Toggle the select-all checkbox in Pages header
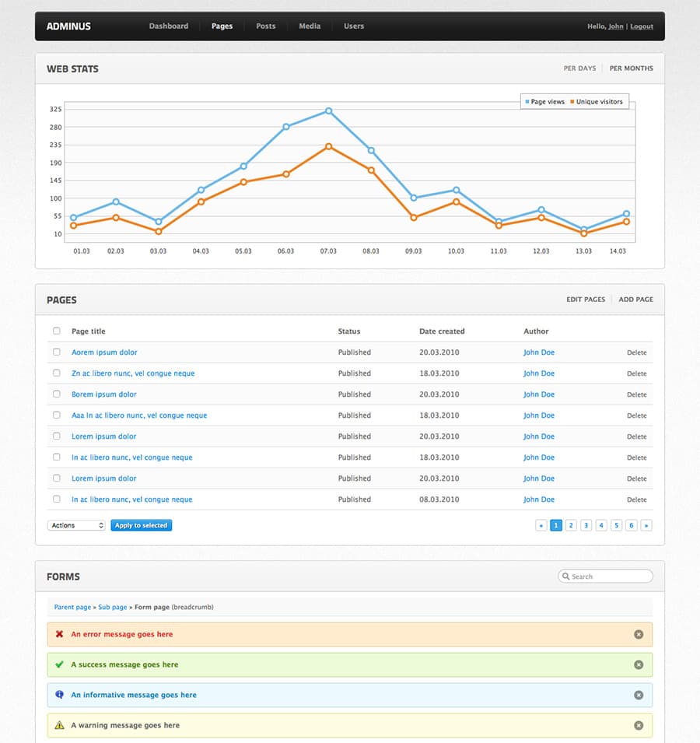 (56, 331)
